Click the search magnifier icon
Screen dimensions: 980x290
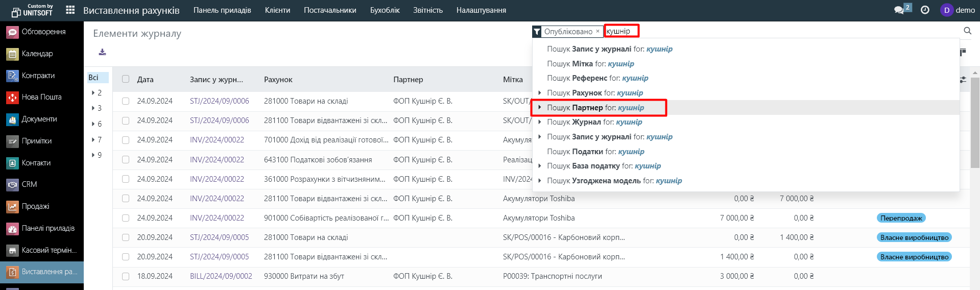(967, 31)
